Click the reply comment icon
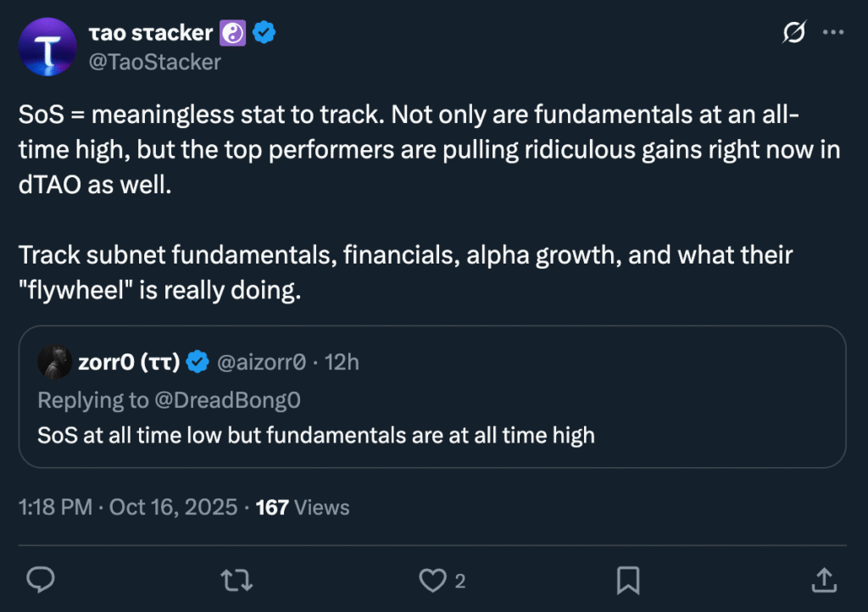The image size is (868, 612). point(41,580)
